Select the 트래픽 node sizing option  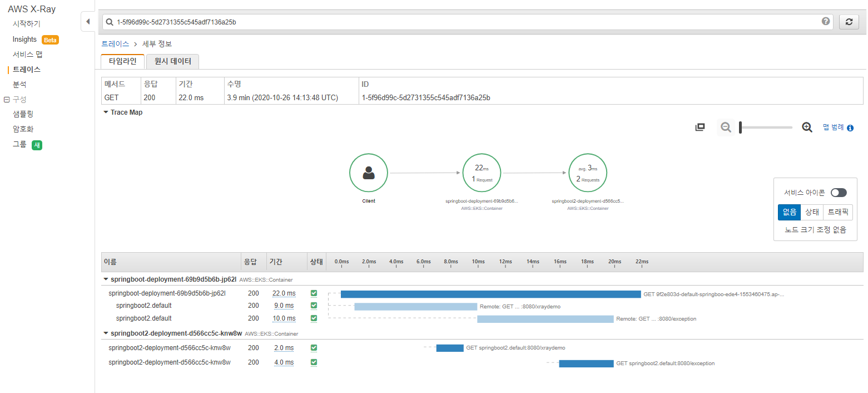pyautogui.click(x=838, y=212)
